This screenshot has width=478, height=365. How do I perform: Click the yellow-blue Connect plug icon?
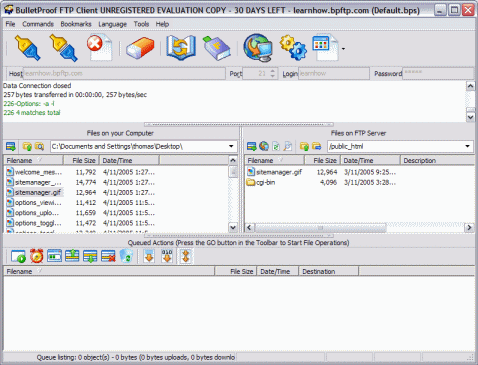[x=28, y=48]
